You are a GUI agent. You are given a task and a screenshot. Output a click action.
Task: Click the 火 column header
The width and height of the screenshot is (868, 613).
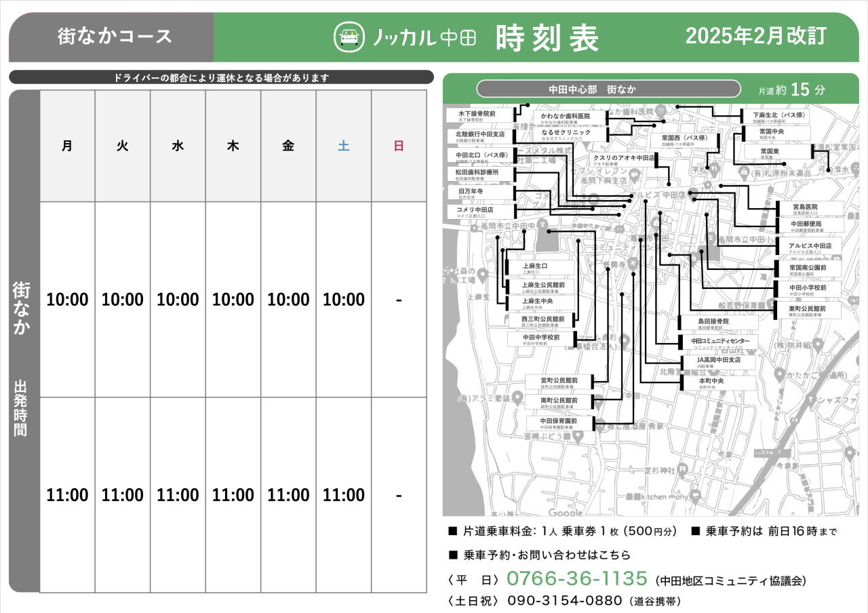[x=123, y=146]
